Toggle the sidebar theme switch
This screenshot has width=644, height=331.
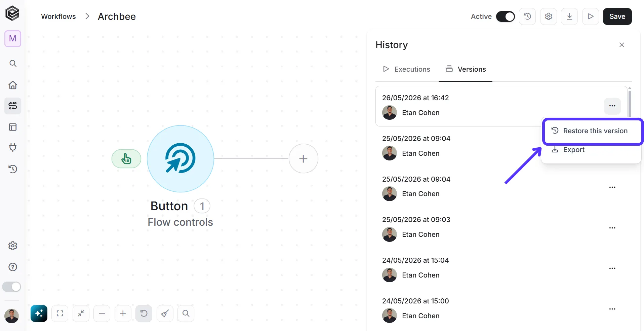point(12,287)
